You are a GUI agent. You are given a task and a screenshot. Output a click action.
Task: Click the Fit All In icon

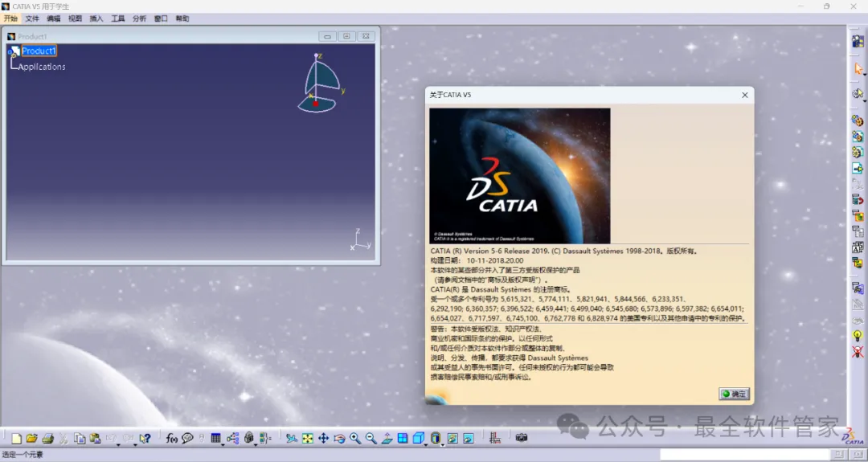[307, 438]
